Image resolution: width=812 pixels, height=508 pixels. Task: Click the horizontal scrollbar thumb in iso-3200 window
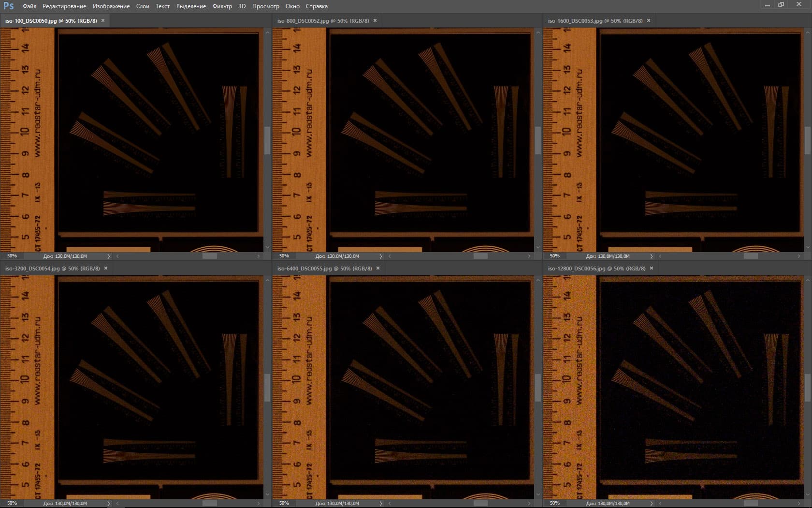[209, 503]
